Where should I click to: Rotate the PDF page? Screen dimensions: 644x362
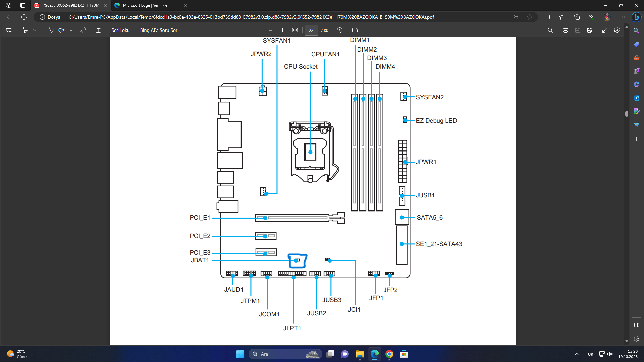[340, 30]
